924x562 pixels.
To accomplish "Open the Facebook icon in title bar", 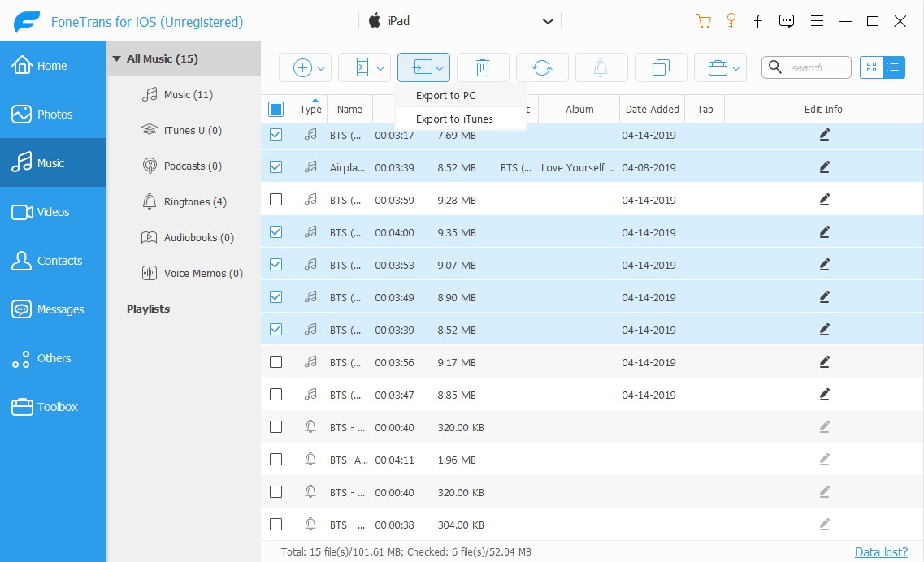I will 758,21.
